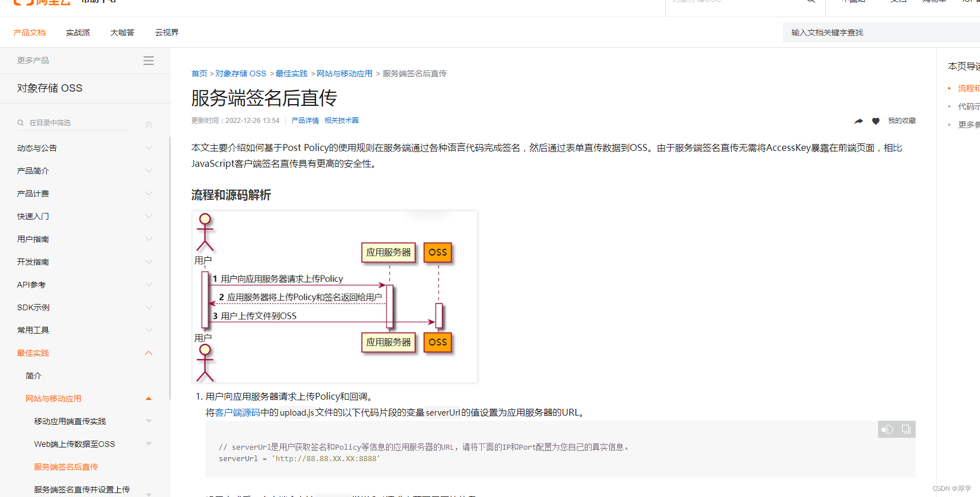Toggle dark mode in code block
Image resolution: width=980 pixels, height=497 pixels.
coord(887,429)
